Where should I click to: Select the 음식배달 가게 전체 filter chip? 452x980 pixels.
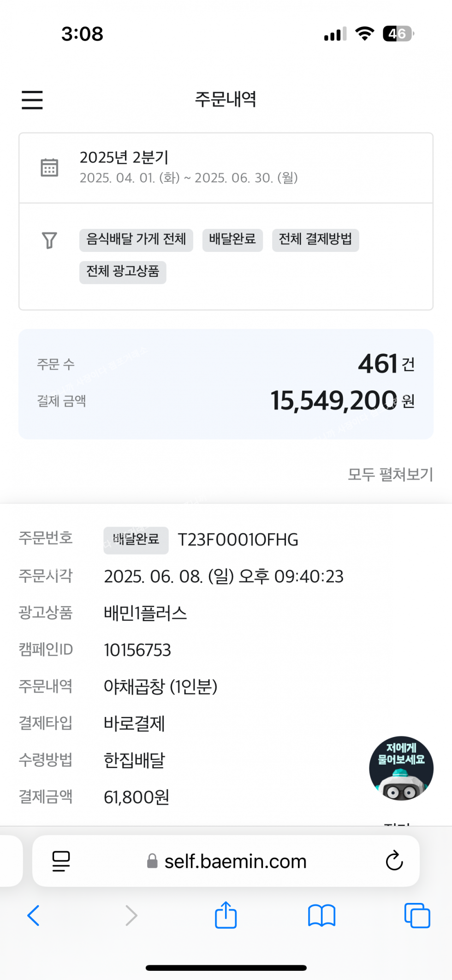pos(136,240)
